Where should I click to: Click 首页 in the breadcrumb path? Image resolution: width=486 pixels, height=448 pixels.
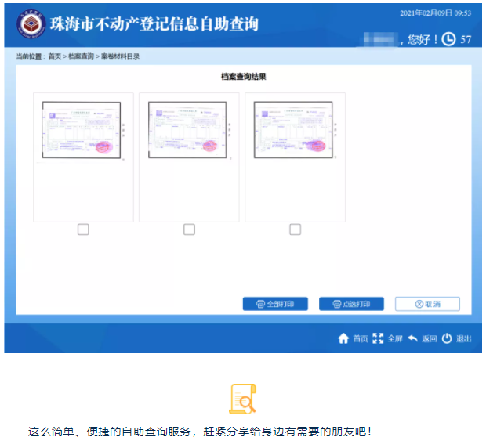54,57
